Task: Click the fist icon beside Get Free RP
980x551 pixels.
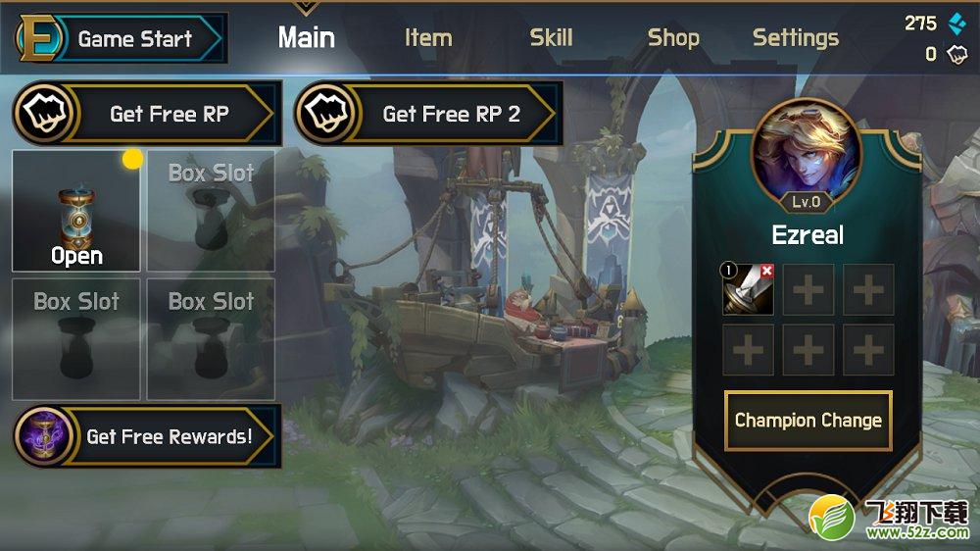Action: (x=46, y=113)
